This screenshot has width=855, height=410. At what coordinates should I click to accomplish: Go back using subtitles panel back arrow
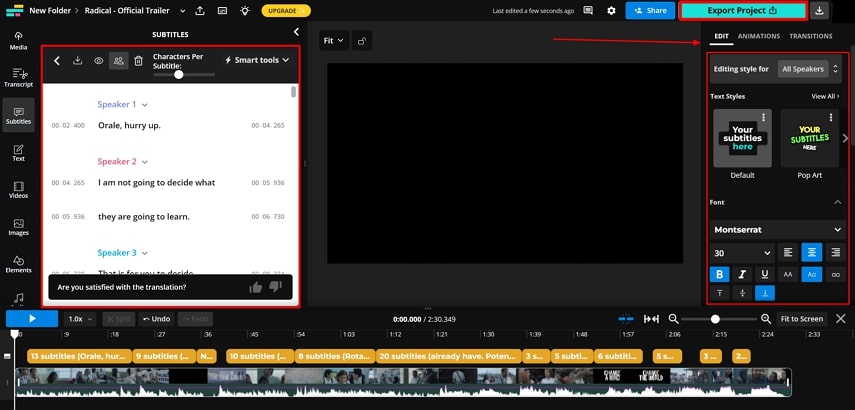(x=57, y=61)
